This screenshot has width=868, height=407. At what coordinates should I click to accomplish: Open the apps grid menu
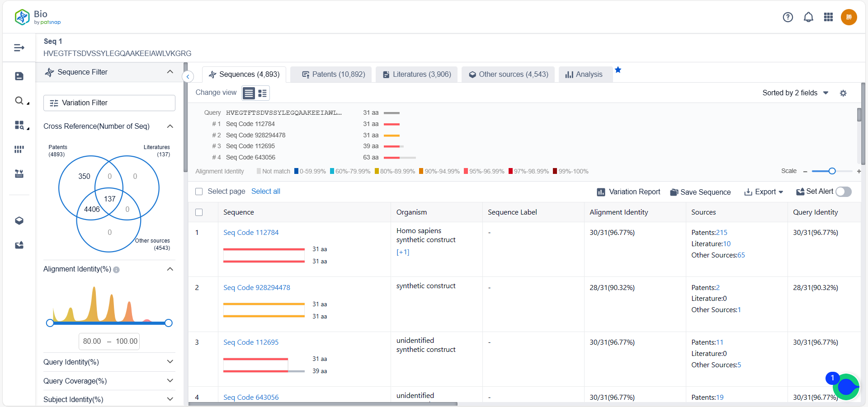click(x=828, y=17)
